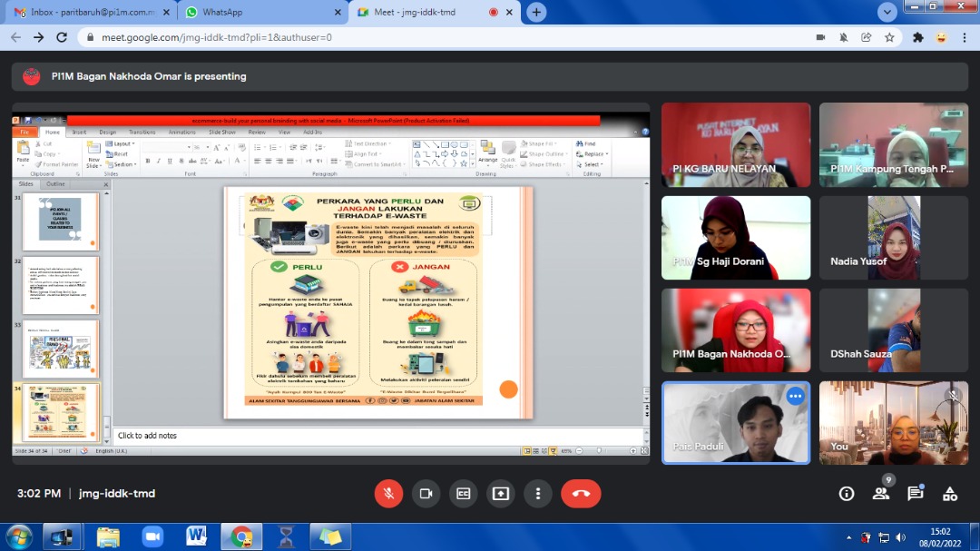The image size is (980, 551).
Task: Bookmark this page with the star icon
Action: 889,37
